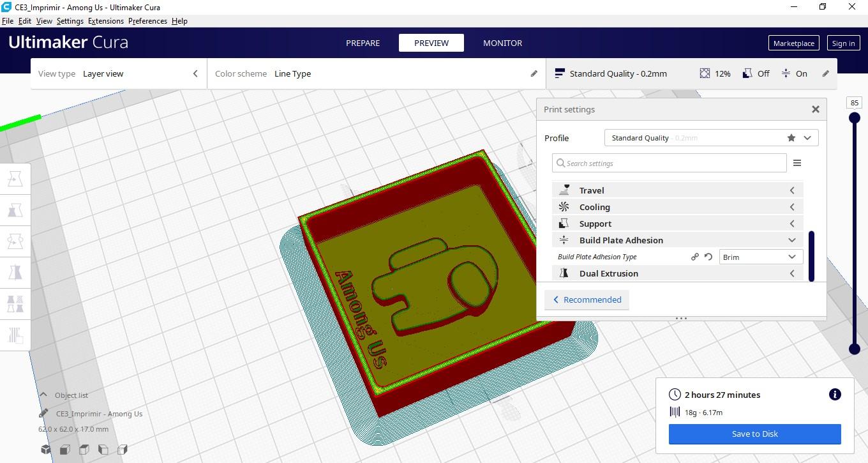
Task: Click the Cooling fan icon
Action: pyautogui.click(x=564, y=207)
